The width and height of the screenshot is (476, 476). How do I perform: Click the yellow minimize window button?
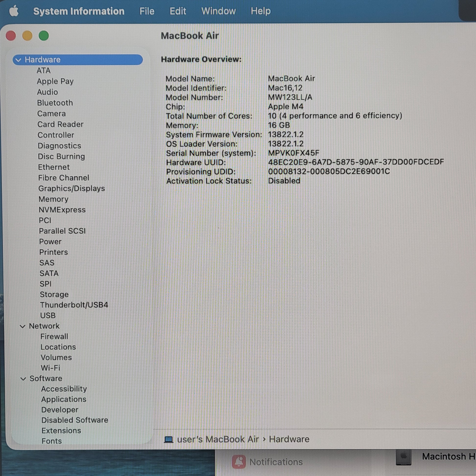27,36
